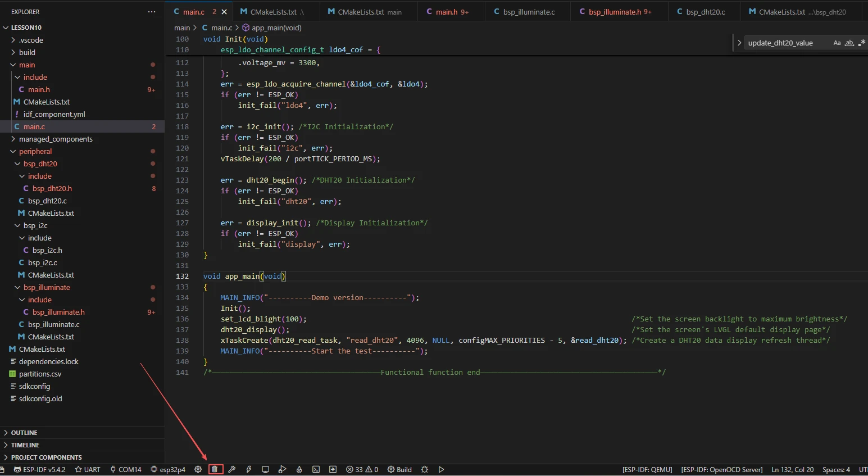Viewport: 868px width, 476px height.
Task: Collapse the bsp_dht20 folder
Action: tap(40, 164)
